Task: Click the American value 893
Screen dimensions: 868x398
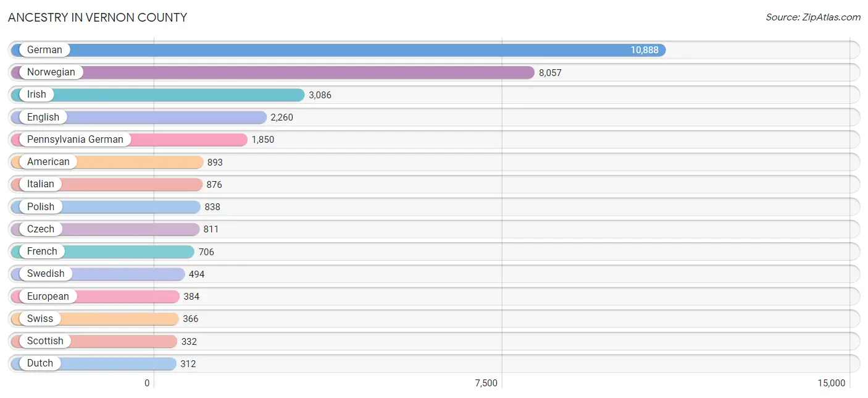Action: coord(215,163)
